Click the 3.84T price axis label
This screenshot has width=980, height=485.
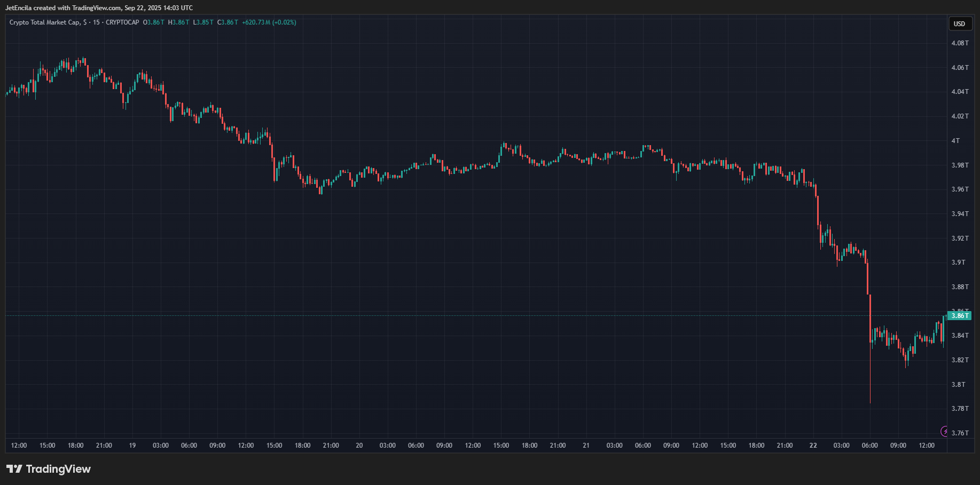[960, 336]
